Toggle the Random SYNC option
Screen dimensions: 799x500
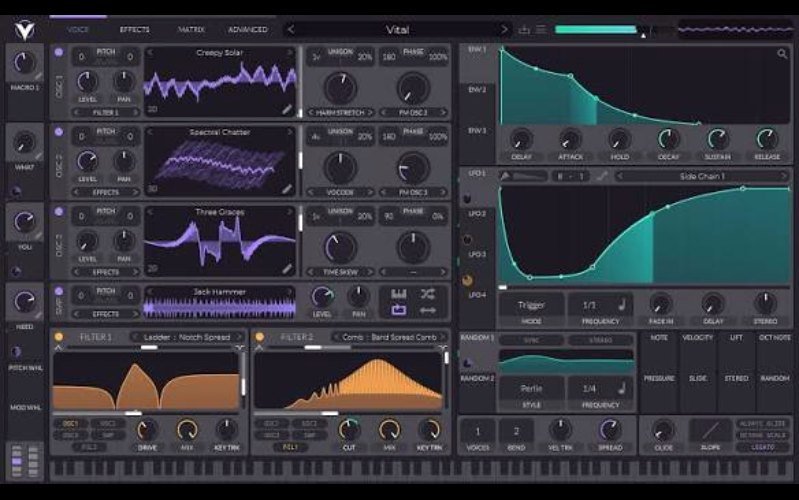coord(531,340)
